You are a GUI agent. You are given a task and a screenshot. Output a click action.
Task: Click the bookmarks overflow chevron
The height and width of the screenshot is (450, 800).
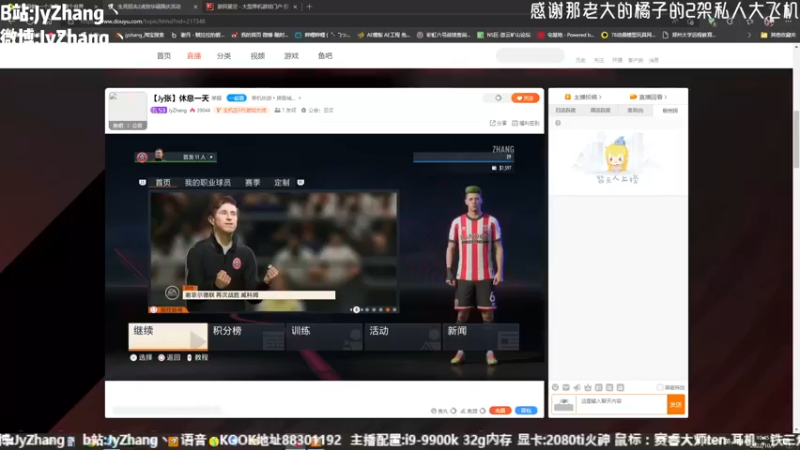749,35
